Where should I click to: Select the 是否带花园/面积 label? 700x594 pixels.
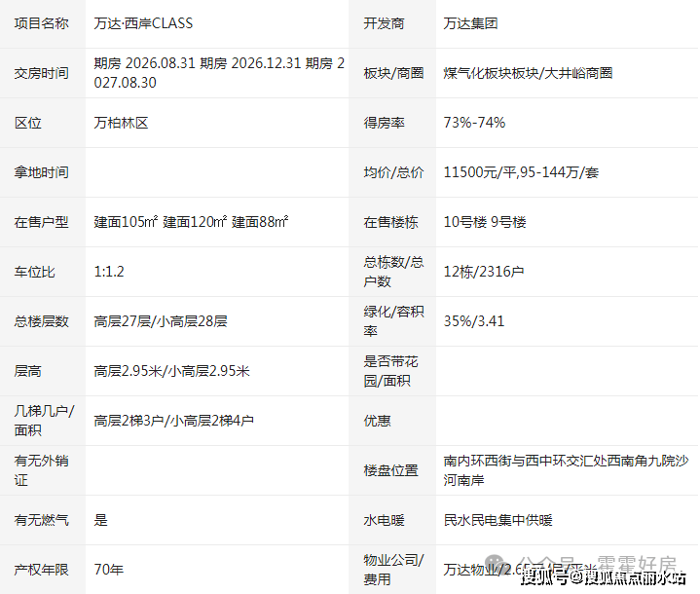click(390, 371)
